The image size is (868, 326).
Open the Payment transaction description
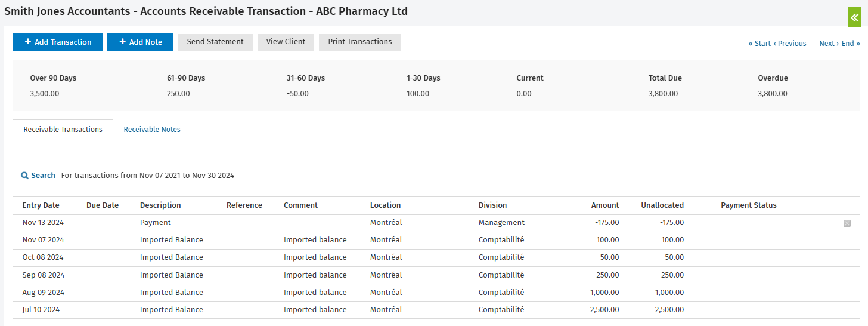[x=155, y=223]
